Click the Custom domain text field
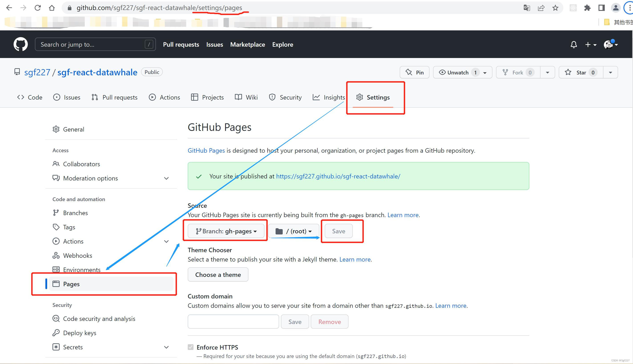Screen dimensions: 633x364 [233, 322]
